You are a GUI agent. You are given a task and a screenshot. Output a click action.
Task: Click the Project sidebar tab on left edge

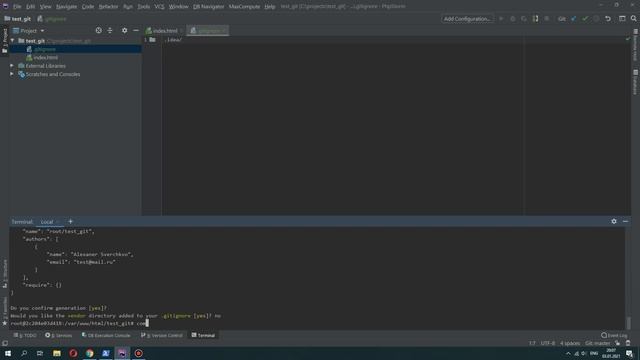pyautogui.click(x=4, y=40)
